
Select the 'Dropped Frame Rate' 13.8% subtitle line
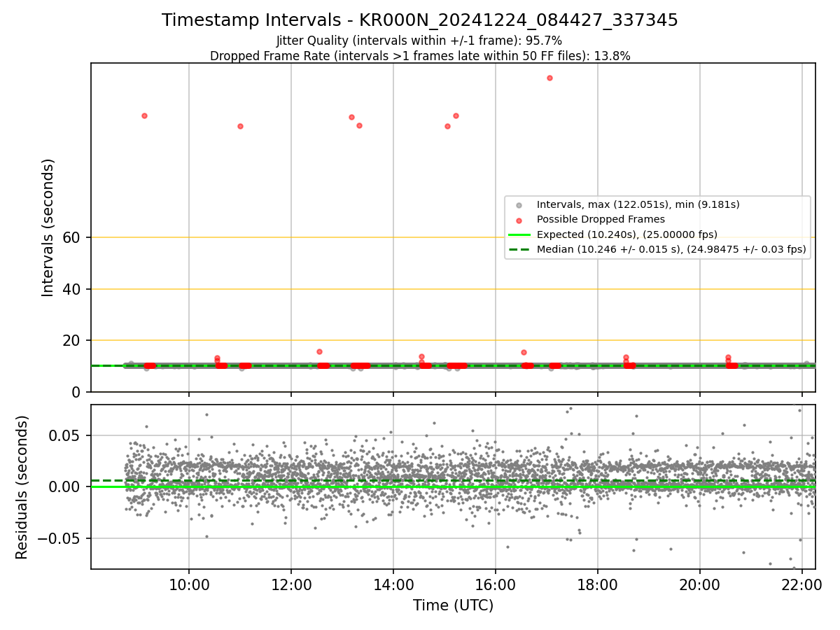(420, 56)
